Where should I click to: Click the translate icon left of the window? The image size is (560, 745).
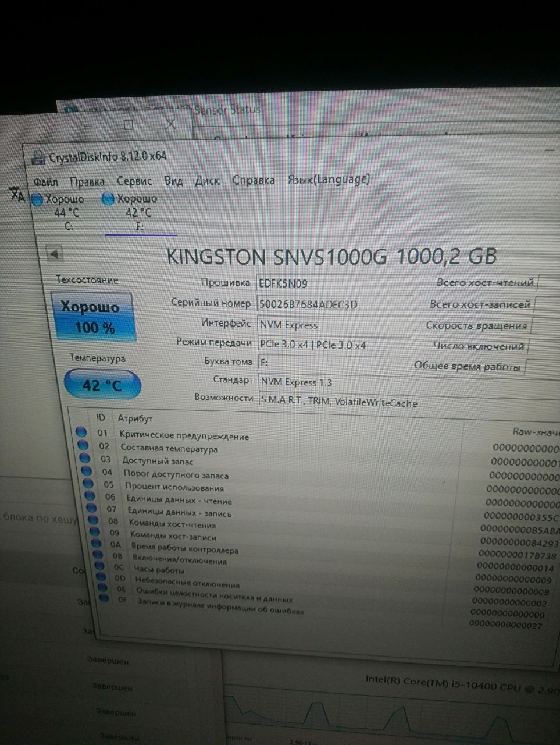pyautogui.click(x=17, y=194)
